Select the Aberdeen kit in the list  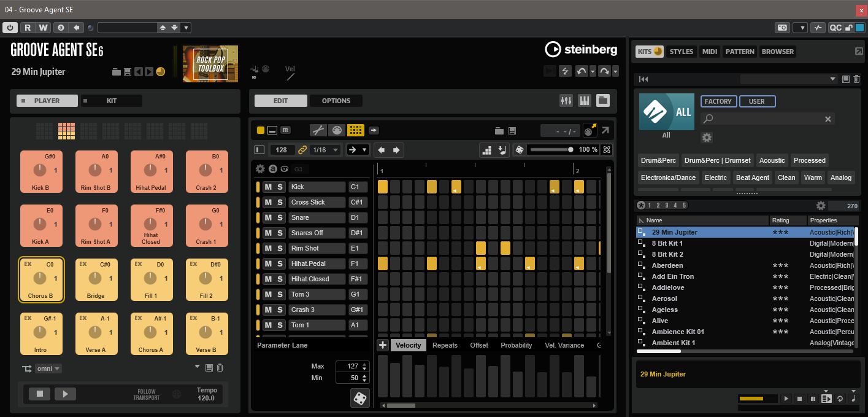(667, 265)
